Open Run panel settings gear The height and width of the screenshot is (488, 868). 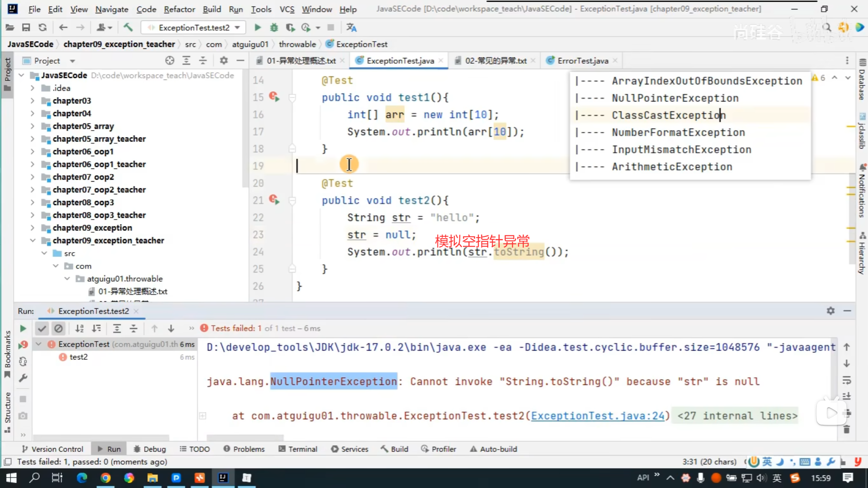[x=830, y=311]
